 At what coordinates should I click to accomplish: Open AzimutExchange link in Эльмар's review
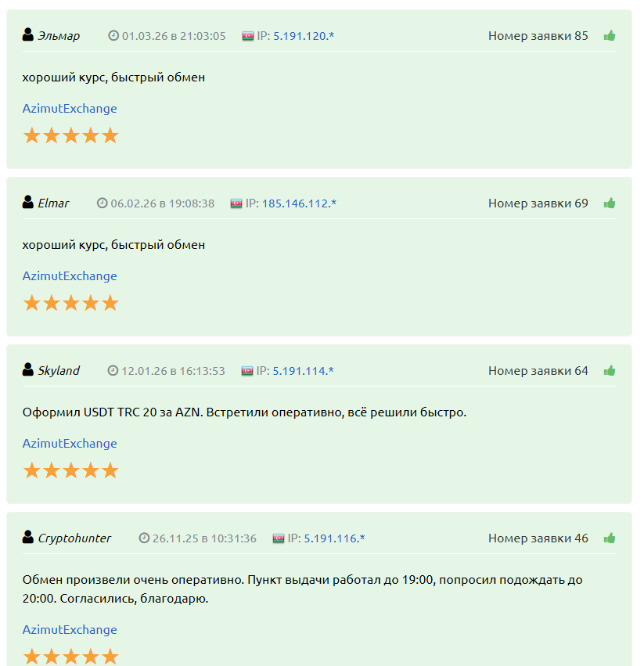click(x=70, y=109)
